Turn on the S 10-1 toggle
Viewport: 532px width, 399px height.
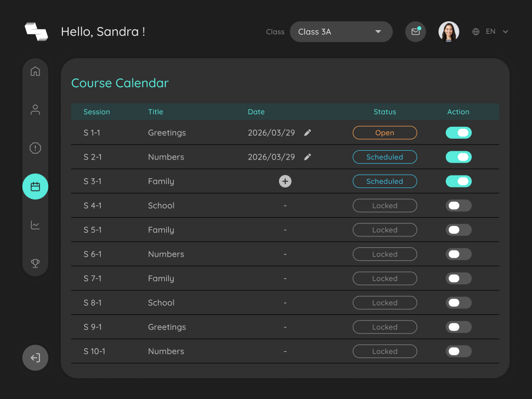[x=459, y=352]
